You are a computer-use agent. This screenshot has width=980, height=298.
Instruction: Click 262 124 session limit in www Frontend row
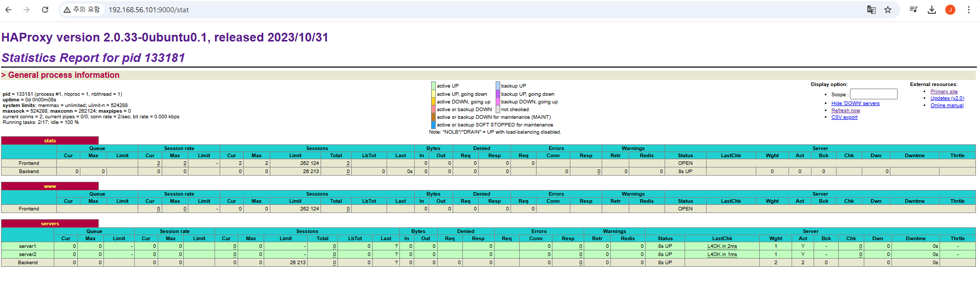[309, 209]
